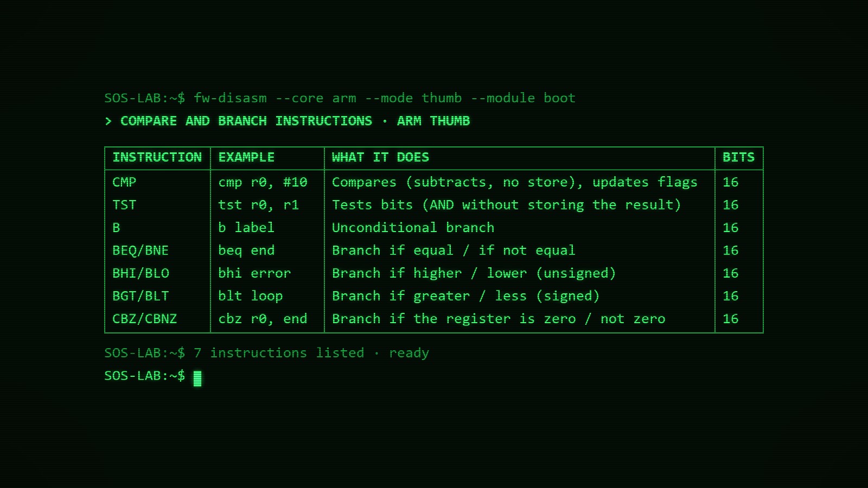This screenshot has height=488, width=868.
Task: Click the EXAMPLE column header
Action: [246, 157]
